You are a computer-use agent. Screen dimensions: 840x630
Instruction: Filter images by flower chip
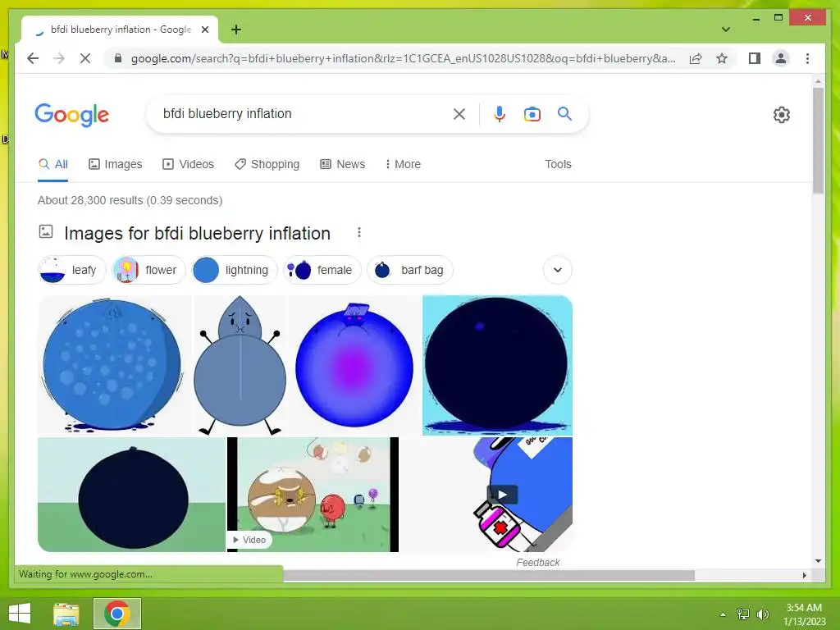[x=148, y=270]
